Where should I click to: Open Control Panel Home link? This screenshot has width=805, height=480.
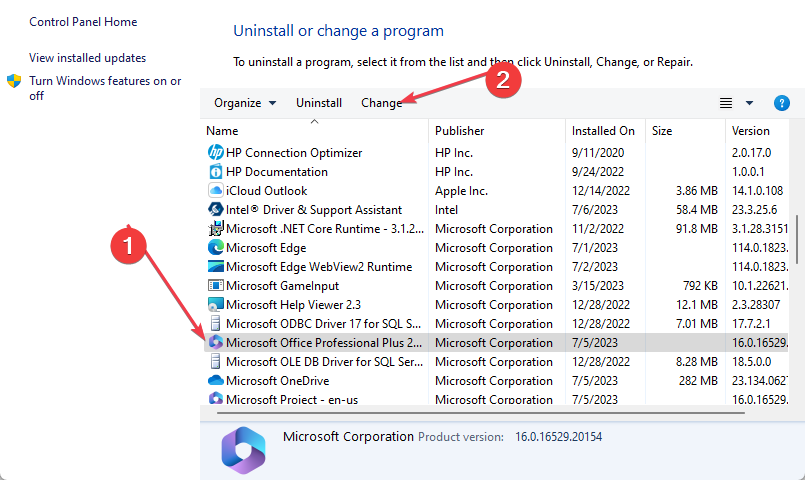click(83, 22)
